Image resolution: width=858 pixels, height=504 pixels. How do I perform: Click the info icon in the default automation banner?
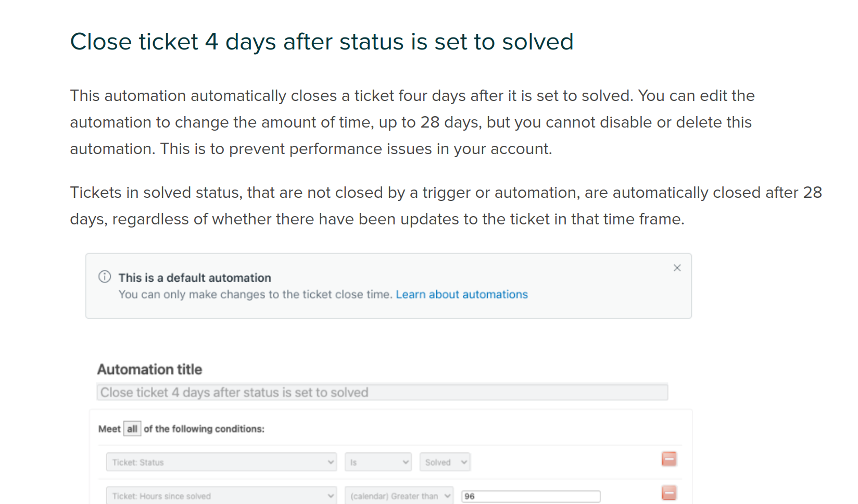(x=105, y=276)
